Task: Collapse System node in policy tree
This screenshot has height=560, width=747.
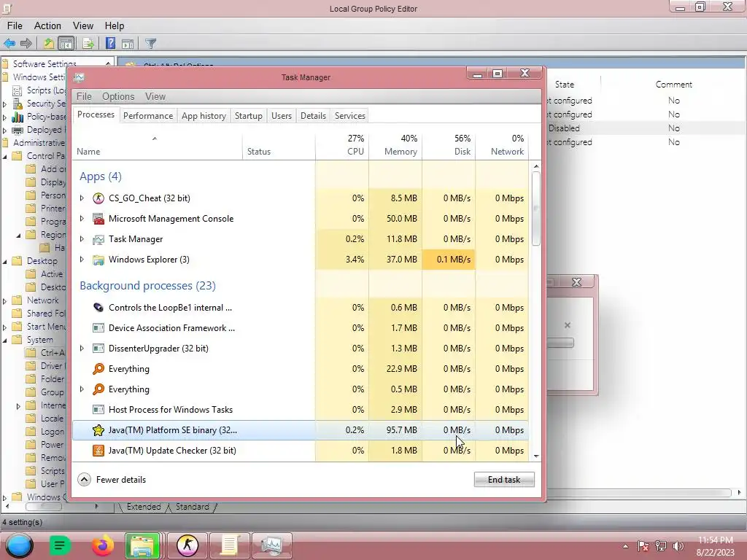Action: pyautogui.click(x=5, y=341)
